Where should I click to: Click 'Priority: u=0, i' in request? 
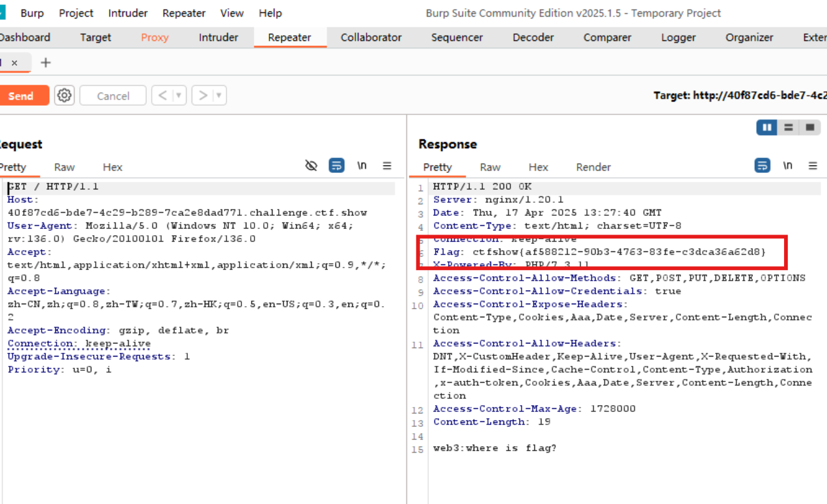pyautogui.click(x=60, y=370)
